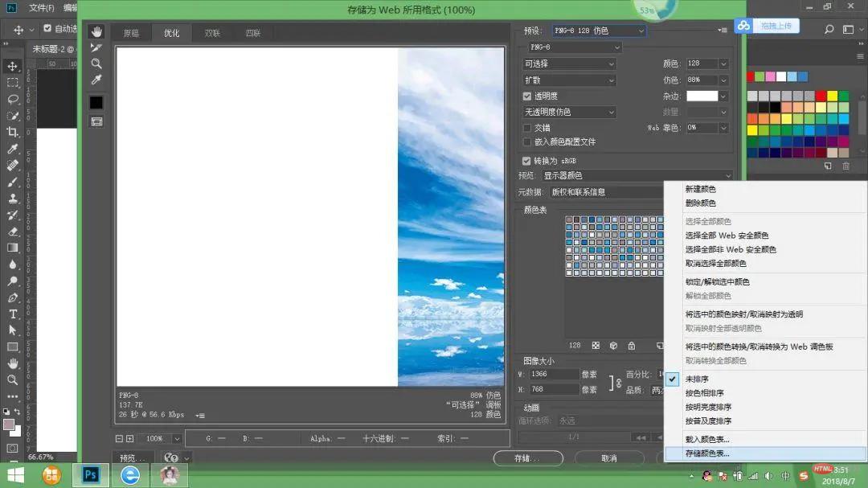Open the 文件(F) menu in Photoshop
The image size is (868, 488).
click(x=42, y=8)
